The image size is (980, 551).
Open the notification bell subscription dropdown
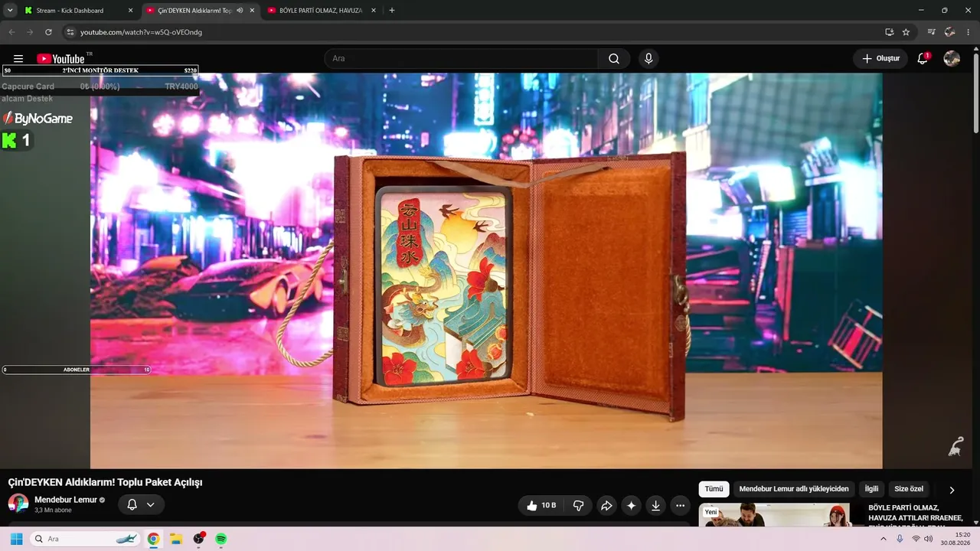click(x=141, y=504)
